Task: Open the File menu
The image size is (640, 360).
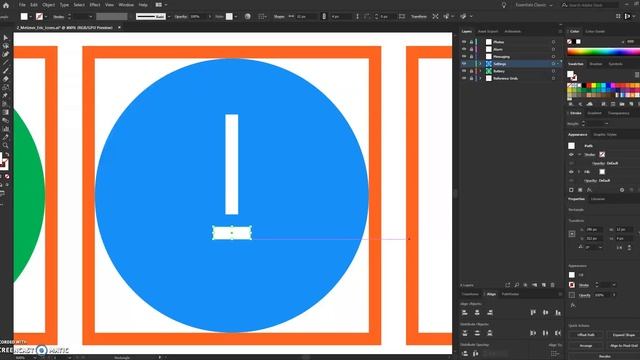Action: [x=22, y=5]
